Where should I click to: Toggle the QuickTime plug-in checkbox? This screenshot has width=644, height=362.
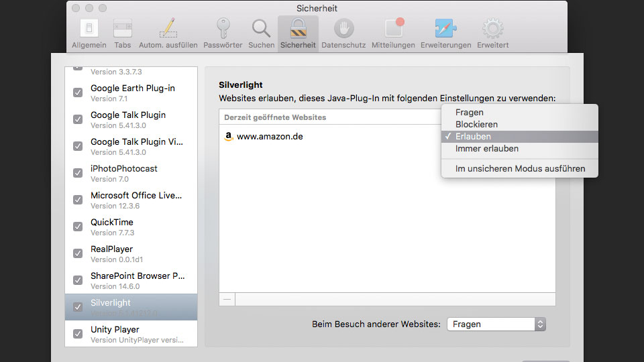point(78,227)
